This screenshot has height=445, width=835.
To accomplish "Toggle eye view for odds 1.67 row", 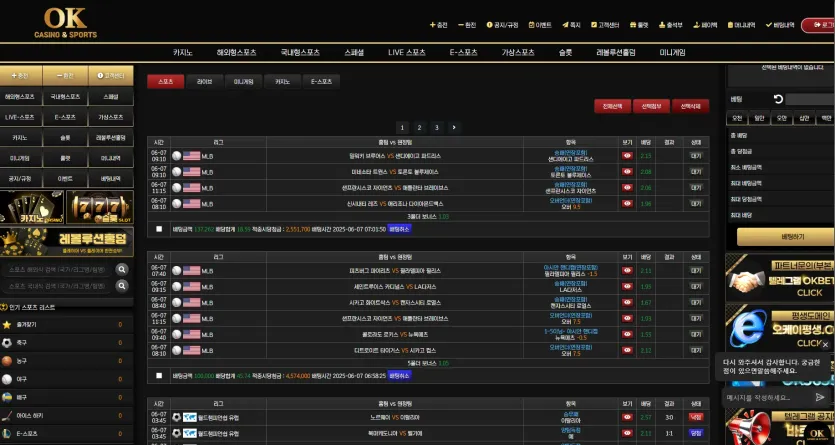I will coord(627,303).
